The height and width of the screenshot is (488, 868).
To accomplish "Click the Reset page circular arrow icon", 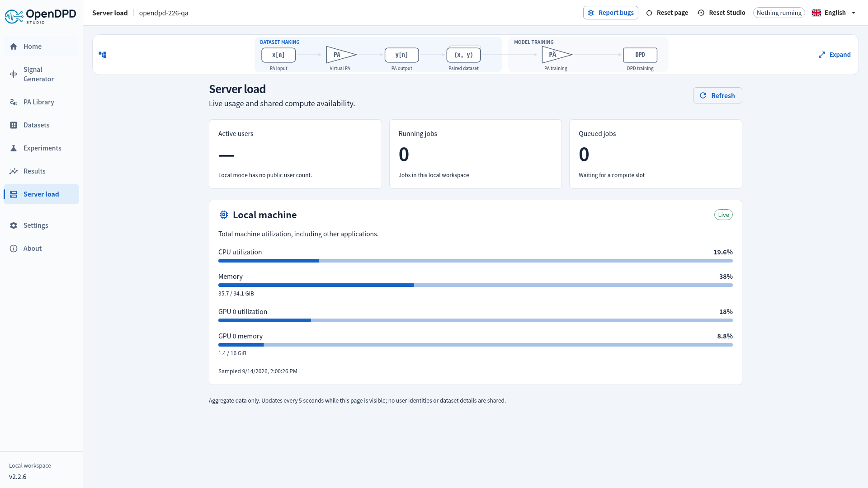I will pos(649,13).
